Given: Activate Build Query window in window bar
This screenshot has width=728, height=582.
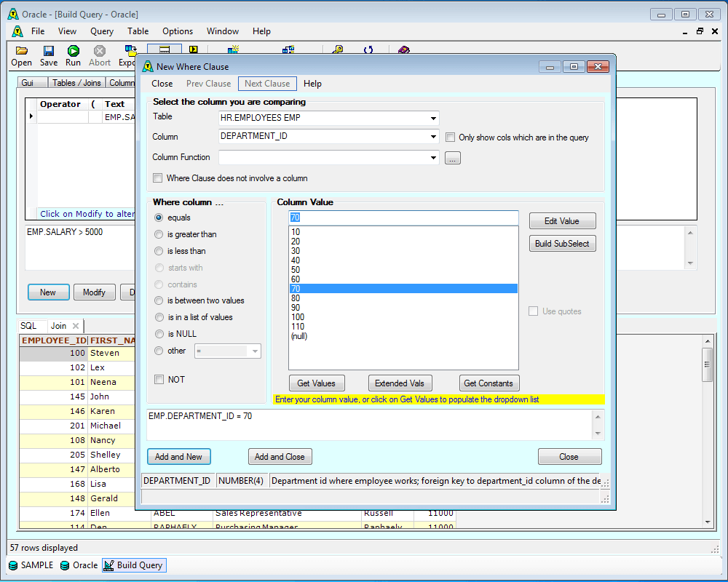Looking at the screenshot, I should point(134,565).
